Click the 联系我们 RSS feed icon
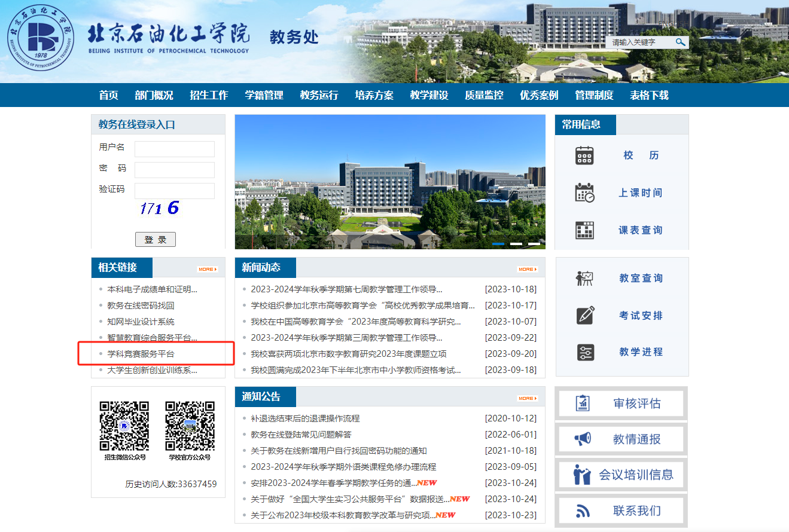Image resolution: width=789 pixels, height=532 pixels. pos(583,511)
